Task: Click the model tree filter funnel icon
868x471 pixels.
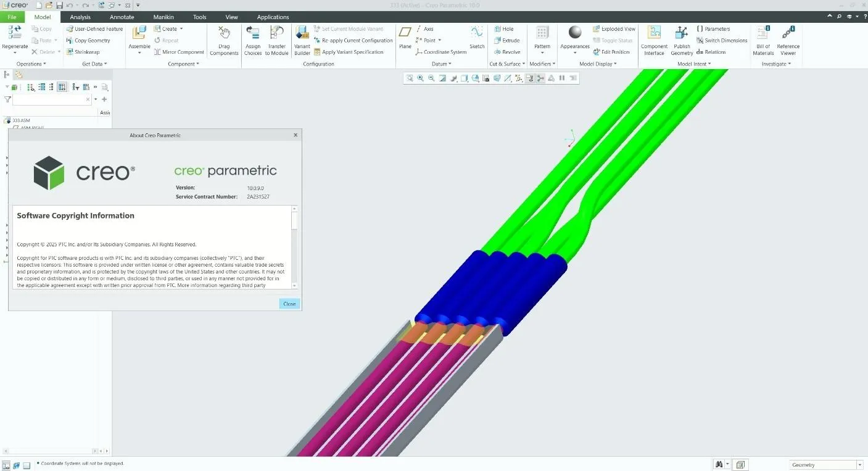Action: click(7, 99)
